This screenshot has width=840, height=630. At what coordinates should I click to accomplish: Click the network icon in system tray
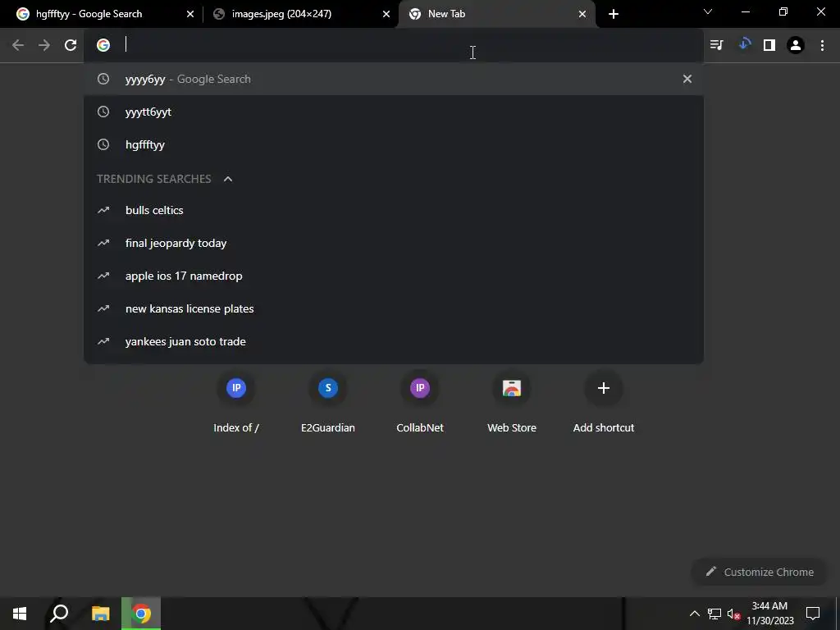[714, 614]
